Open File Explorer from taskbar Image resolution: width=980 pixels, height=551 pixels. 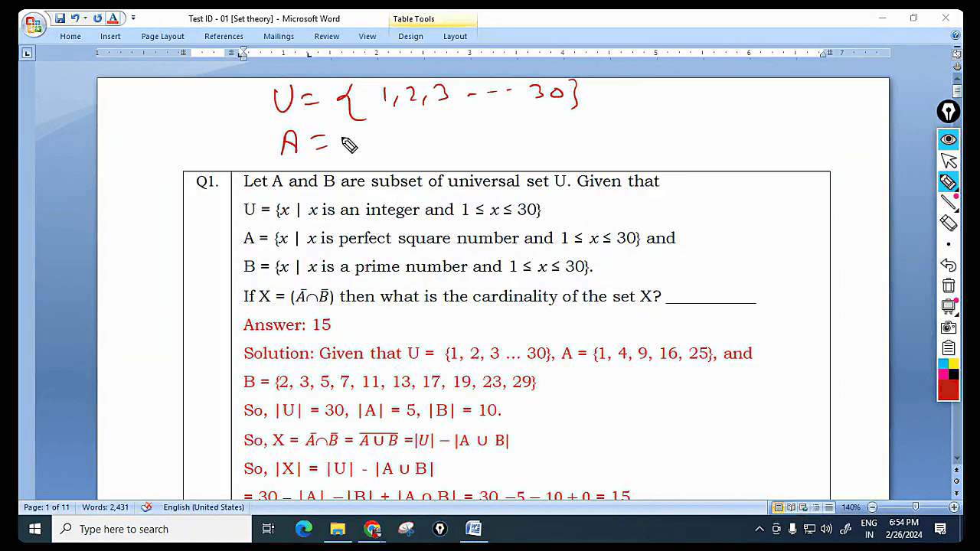[338, 529]
